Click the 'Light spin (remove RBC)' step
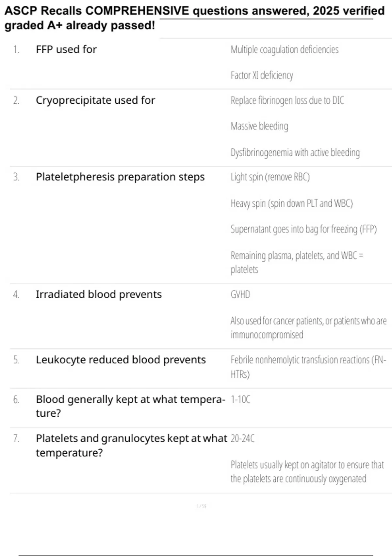Screen dimensions: 392x556 click(x=270, y=177)
